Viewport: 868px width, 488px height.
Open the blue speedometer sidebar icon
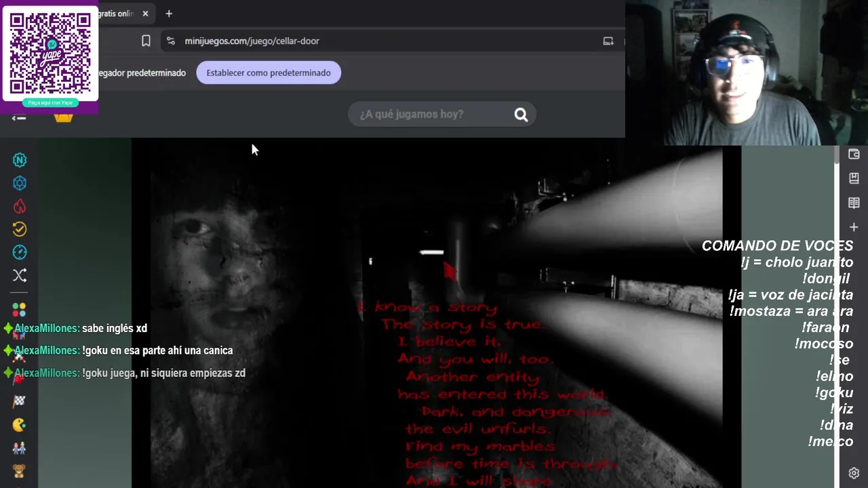pyautogui.click(x=20, y=252)
